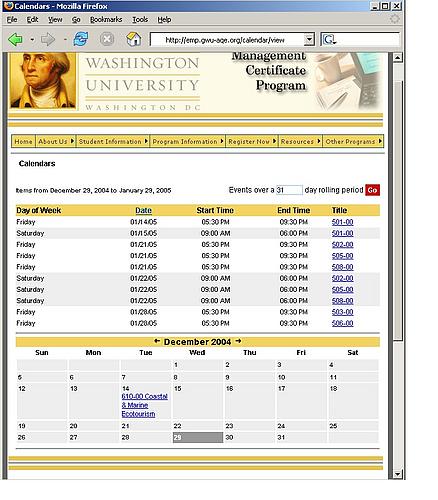Click the red Go button
The image size is (438, 500).
(372, 190)
